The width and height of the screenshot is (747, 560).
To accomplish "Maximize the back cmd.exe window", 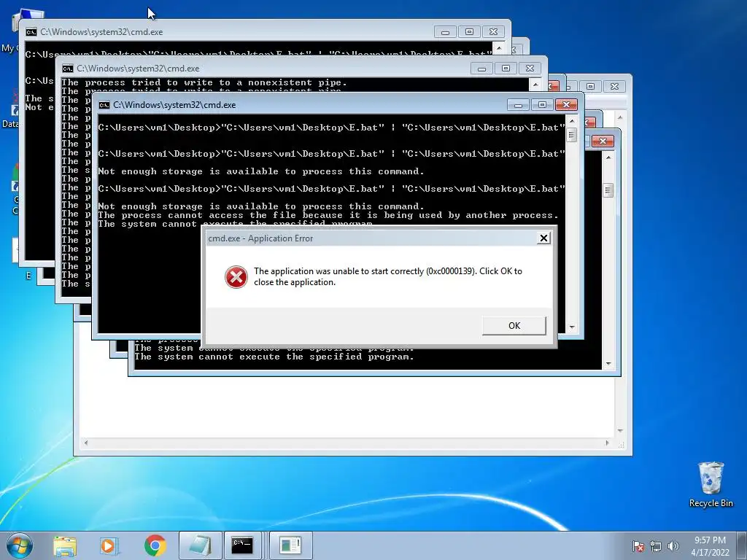I will [469, 32].
